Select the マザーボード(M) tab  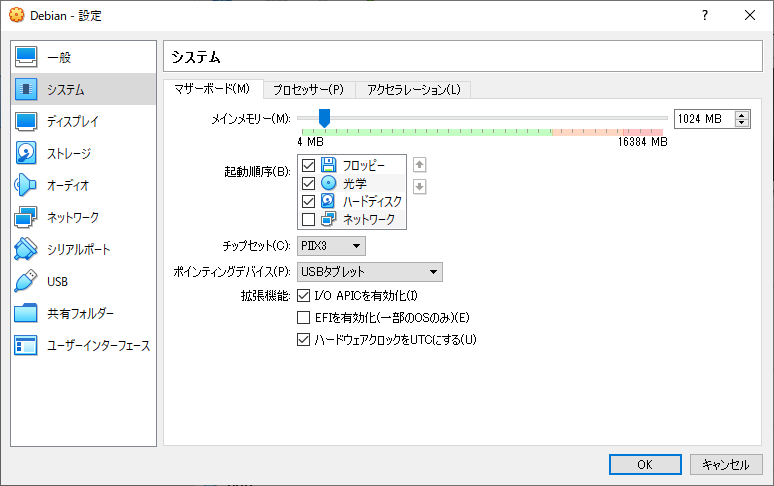point(212,89)
